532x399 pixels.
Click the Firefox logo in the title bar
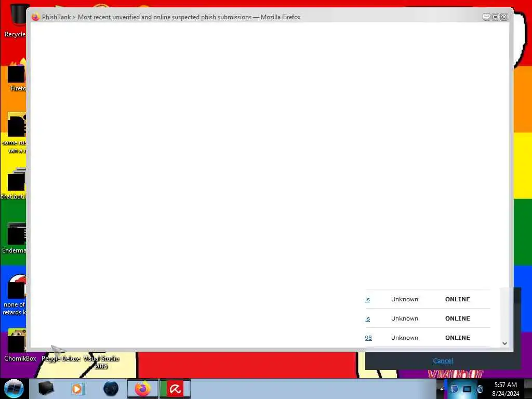click(x=36, y=17)
